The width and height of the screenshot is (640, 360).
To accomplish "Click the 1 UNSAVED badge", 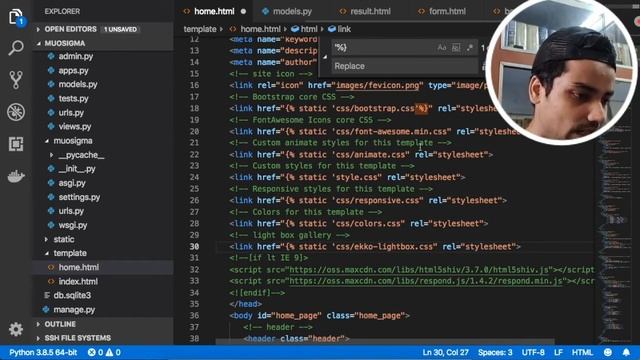I will [x=120, y=29].
